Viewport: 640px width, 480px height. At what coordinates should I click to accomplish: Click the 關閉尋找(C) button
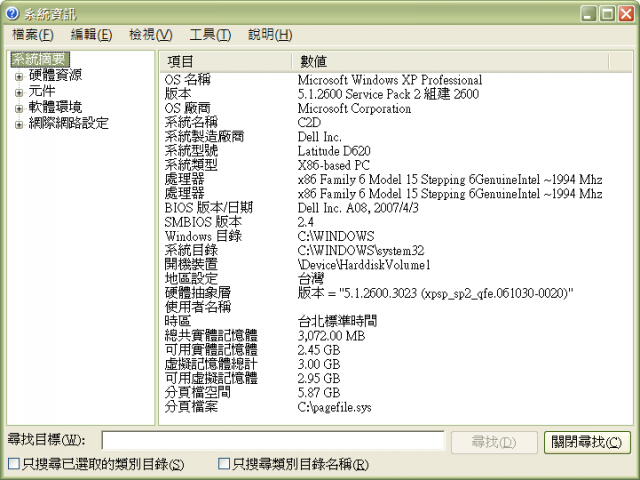tap(587, 442)
